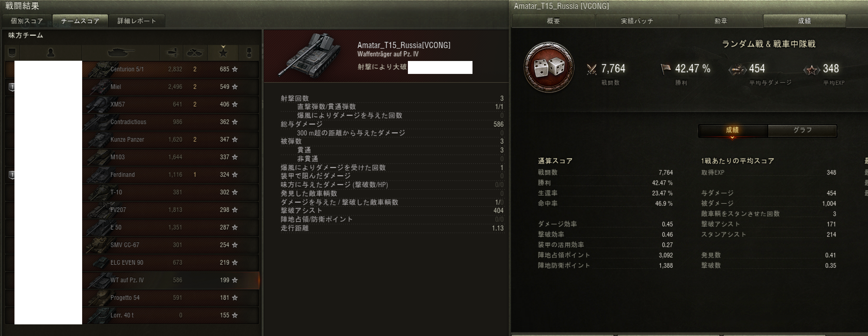Click the Waffenträger auf Pz. IV image

pos(309,55)
